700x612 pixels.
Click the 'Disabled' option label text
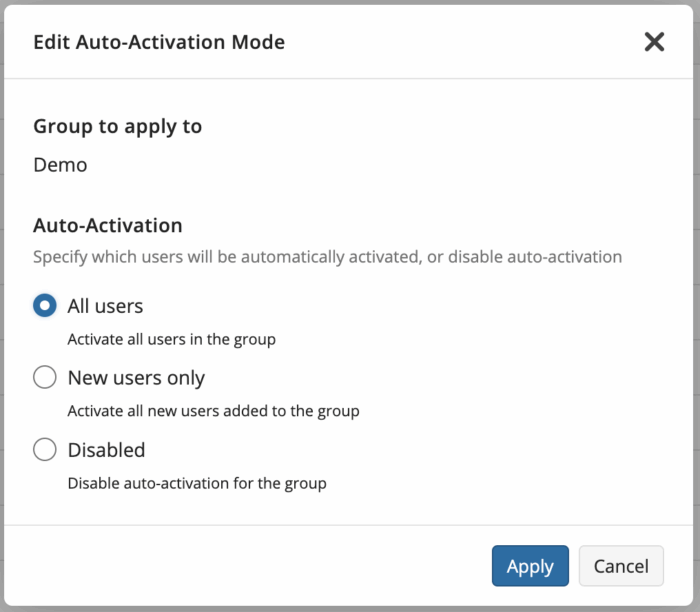click(x=106, y=450)
